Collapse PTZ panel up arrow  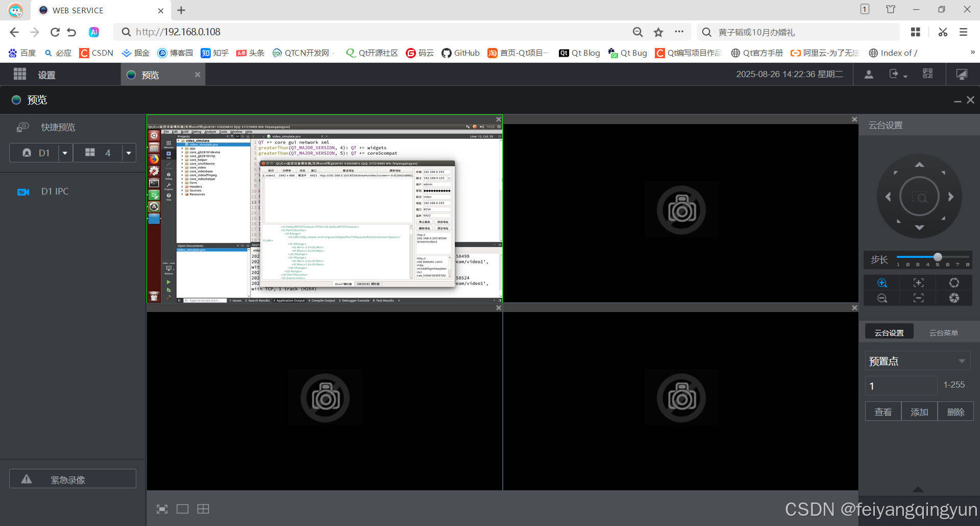pos(918,489)
